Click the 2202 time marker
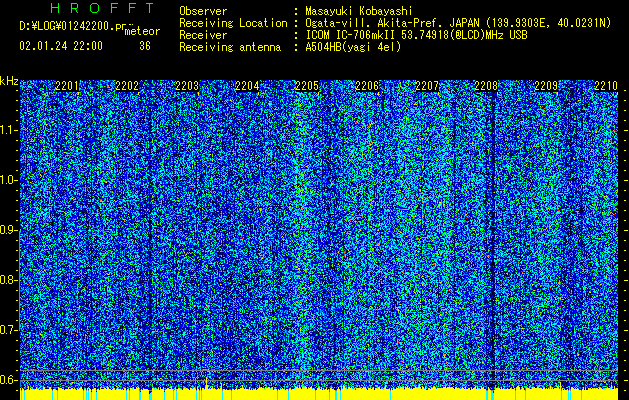 pos(127,86)
